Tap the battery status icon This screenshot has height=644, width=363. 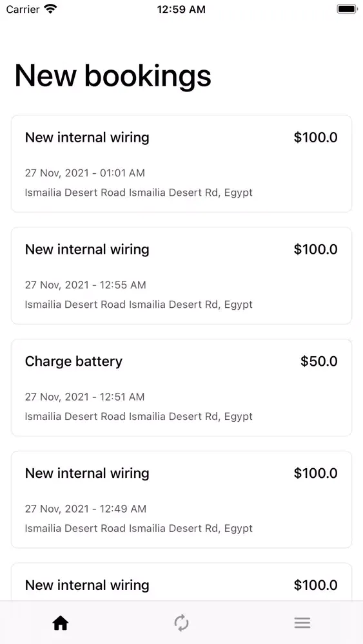pyautogui.click(x=347, y=9)
